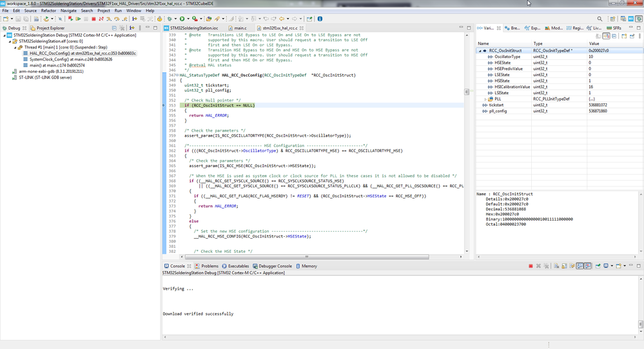The height and width of the screenshot is (349, 644).
Task: Click the Disconnect debug icon in toolbar
Action: tap(101, 19)
